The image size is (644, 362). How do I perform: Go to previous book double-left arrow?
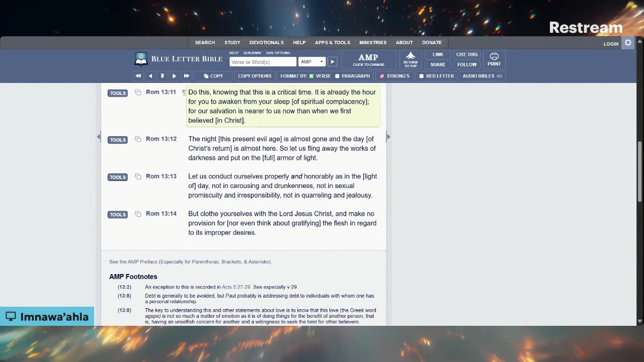pyautogui.click(x=138, y=76)
